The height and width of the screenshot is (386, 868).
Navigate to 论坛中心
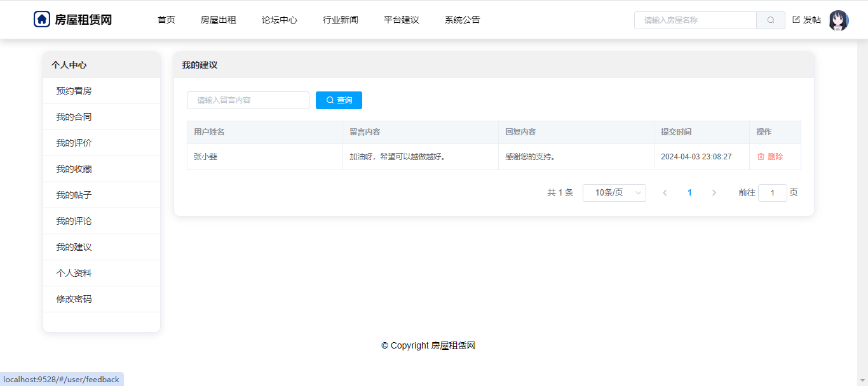(x=280, y=20)
